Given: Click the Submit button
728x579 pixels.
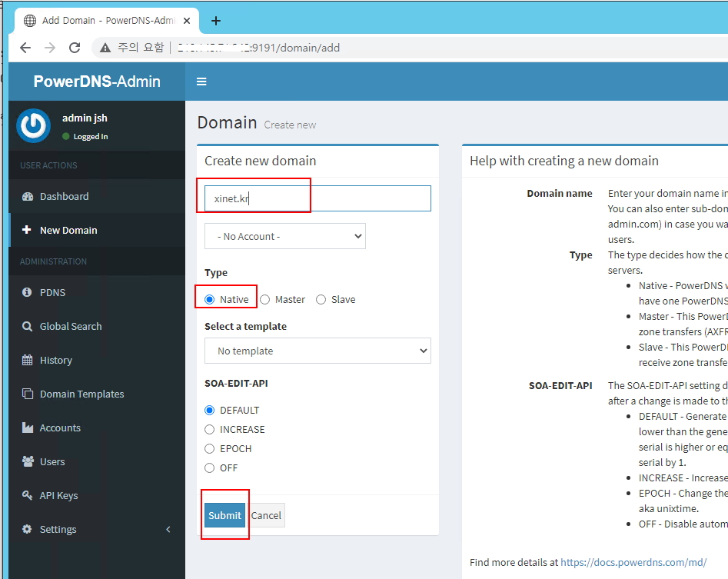Looking at the screenshot, I should click(224, 515).
